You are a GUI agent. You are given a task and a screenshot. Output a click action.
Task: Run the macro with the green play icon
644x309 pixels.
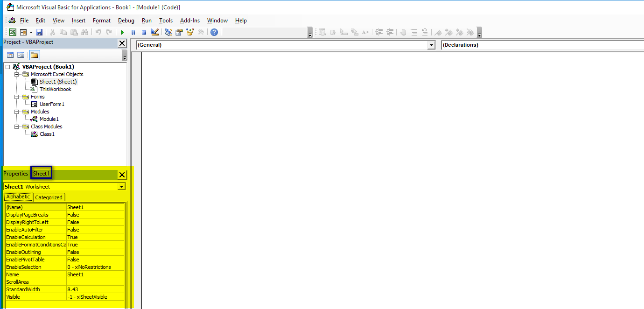pyautogui.click(x=122, y=32)
